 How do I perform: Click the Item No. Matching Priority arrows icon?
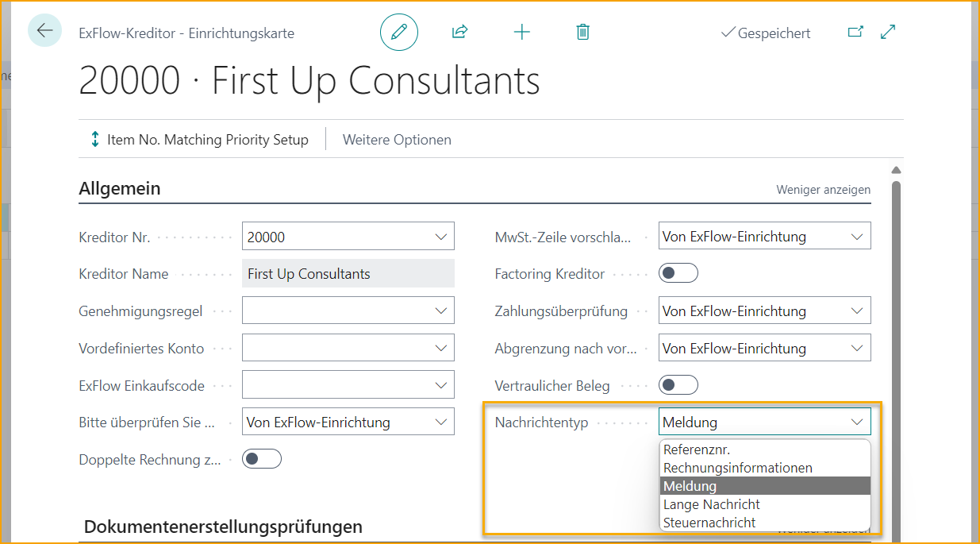point(94,140)
